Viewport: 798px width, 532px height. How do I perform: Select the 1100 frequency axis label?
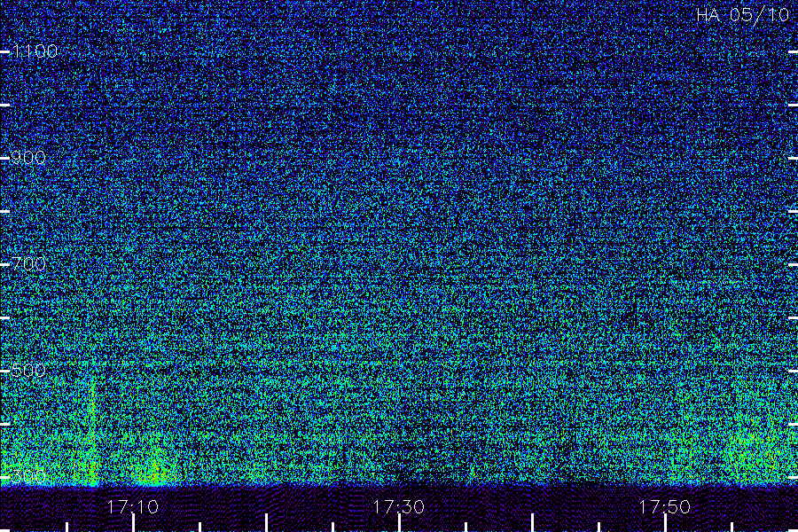[35, 51]
